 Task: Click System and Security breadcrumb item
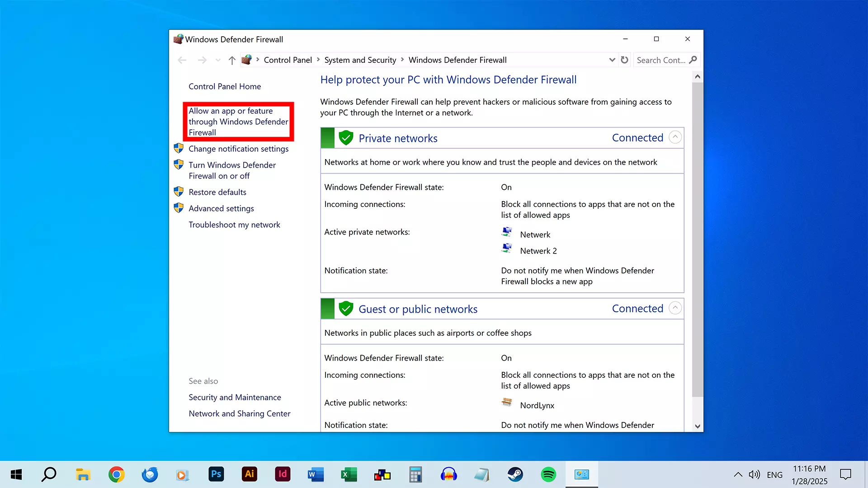[x=360, y=60]
